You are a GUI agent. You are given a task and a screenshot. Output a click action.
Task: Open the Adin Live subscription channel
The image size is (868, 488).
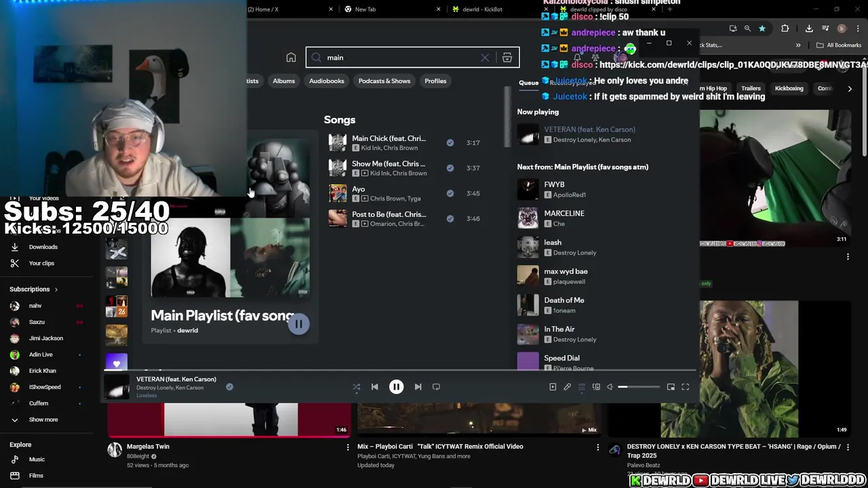(41, 354)
